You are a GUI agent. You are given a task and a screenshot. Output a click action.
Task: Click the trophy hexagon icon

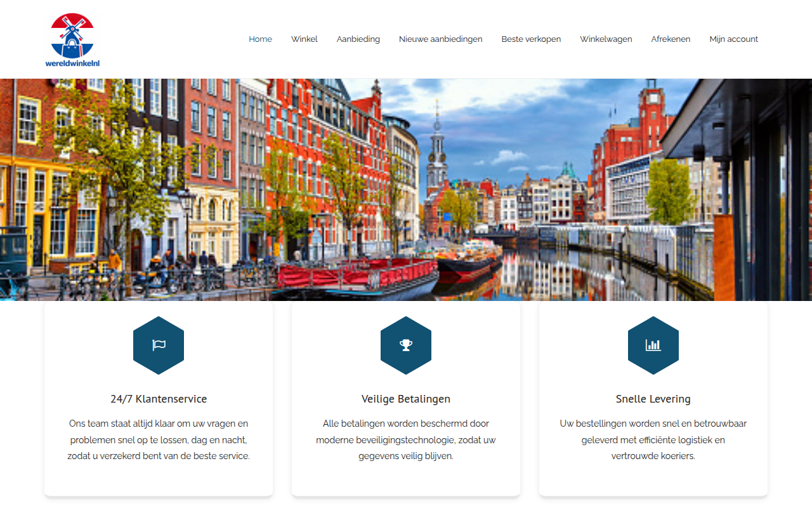pos(406,345)
